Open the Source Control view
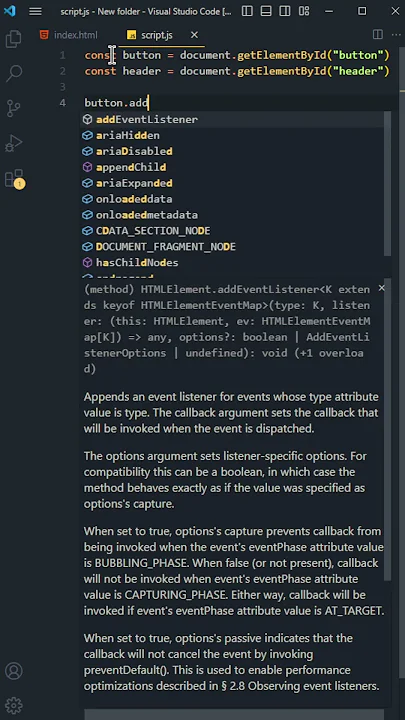 (13, 108)
